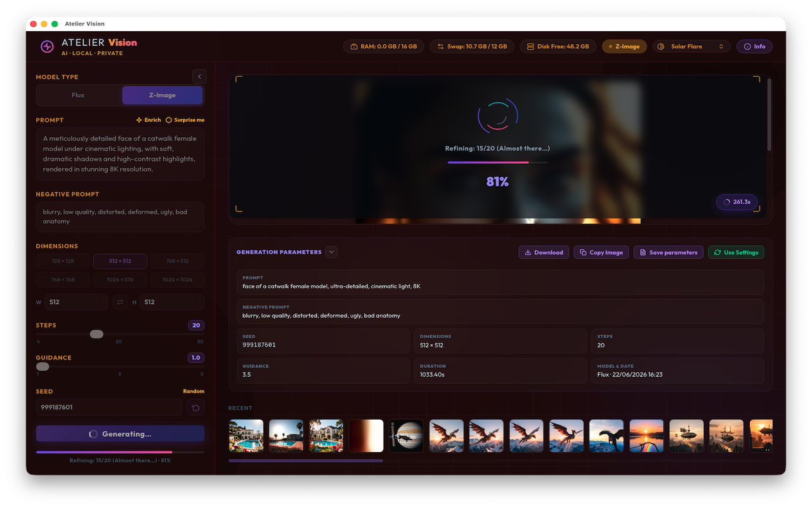Select the Z-Image model type tab
The height and width of the screenshot is (508, 812).
[162, 95]
